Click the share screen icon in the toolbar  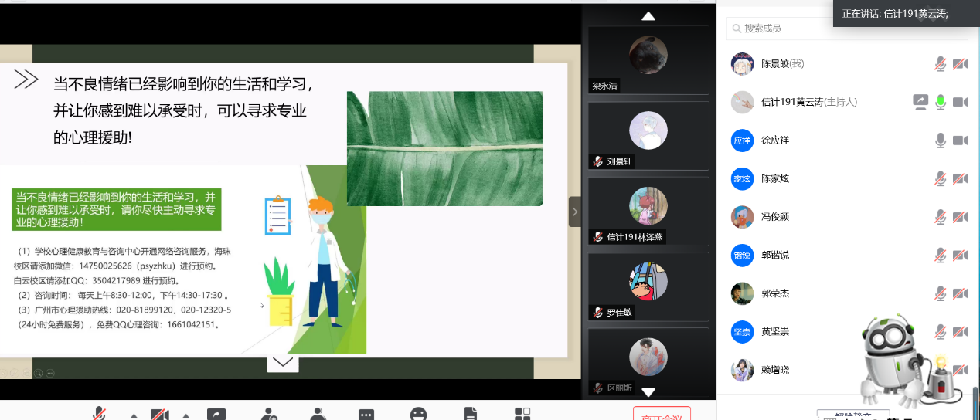(x=217, y=415)
